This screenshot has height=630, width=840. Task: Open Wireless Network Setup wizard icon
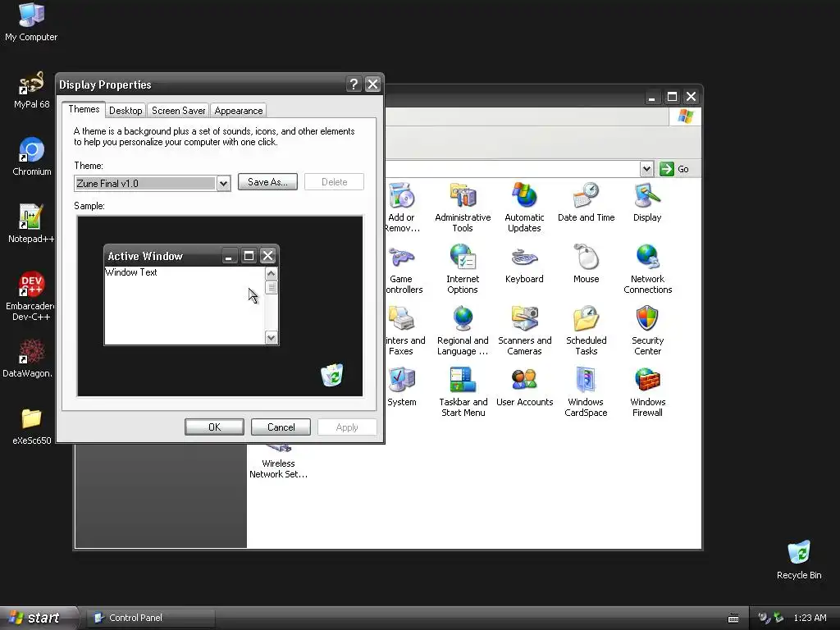278,461
